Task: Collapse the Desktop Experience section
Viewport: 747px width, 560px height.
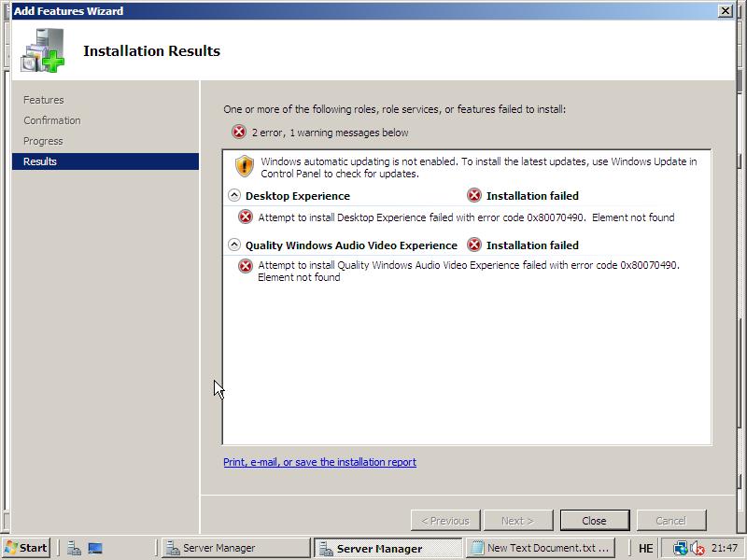Action: tap(234, 195)
